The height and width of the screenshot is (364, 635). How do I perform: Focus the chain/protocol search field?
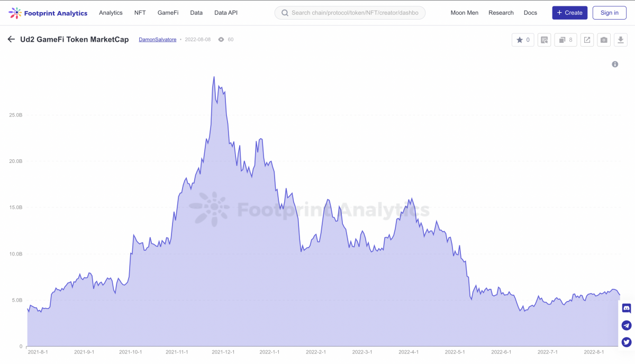click(355, 13)
